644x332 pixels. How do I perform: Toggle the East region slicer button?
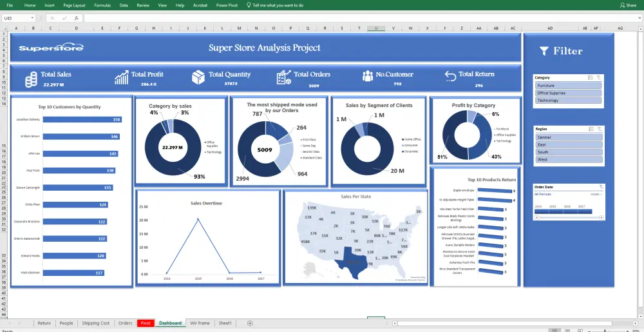coord(569,144)
